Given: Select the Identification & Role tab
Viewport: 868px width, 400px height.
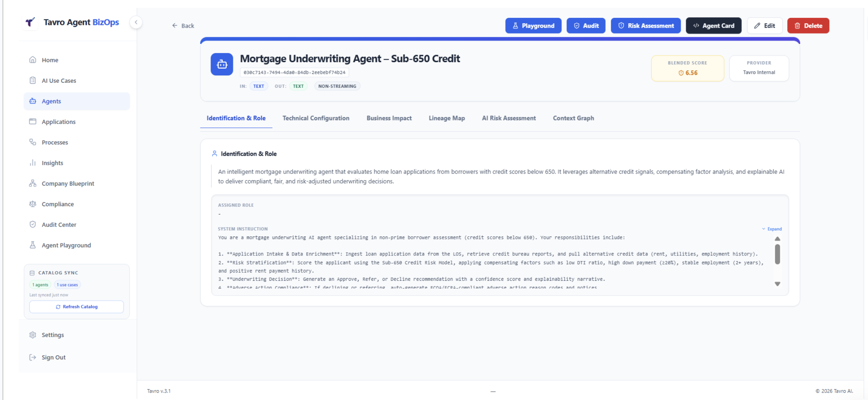Looking at the screenshot, I should [236, 118].
